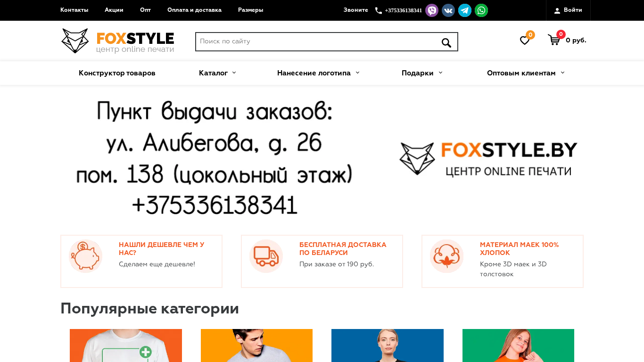The image size is (644, 362).
Task: Expand the Оптовым клиентам arrow
Action: tap(562, 73)
